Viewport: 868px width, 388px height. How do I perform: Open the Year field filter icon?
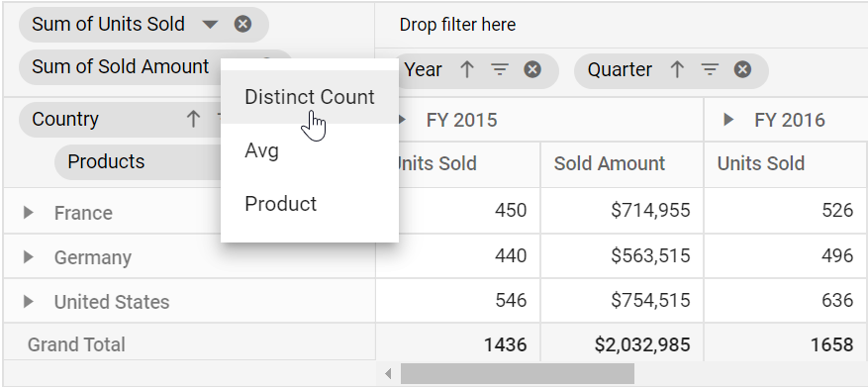click(500, 69)
